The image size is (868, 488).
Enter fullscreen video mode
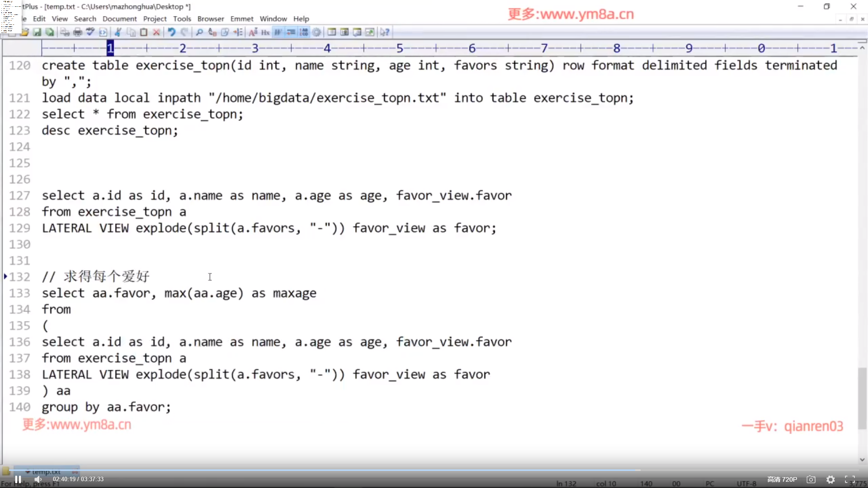click(x=850, y=479)
